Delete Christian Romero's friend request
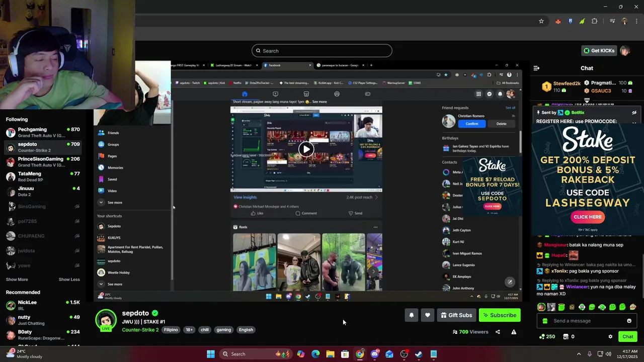Viewport: 644px width, 362px height. tap(502, 124)
